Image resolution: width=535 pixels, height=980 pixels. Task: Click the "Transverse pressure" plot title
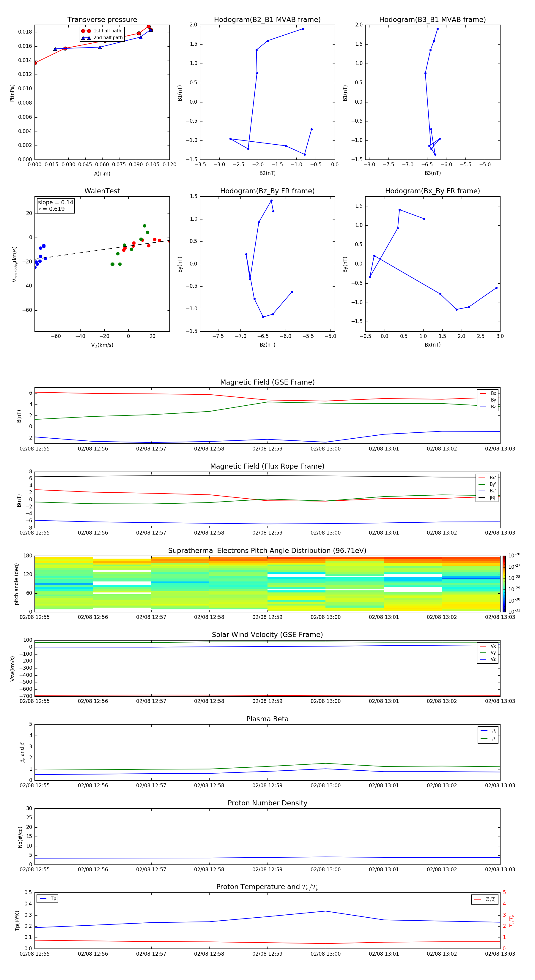tap(102, 19)
